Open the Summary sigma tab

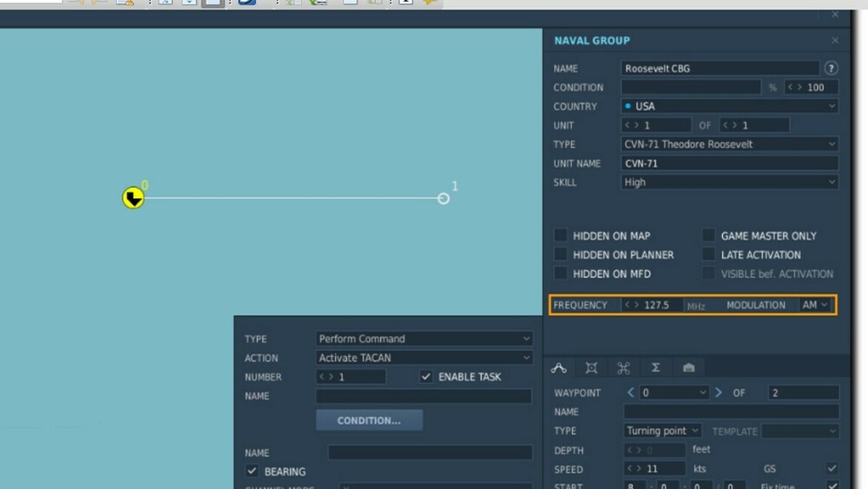[655, 367]
